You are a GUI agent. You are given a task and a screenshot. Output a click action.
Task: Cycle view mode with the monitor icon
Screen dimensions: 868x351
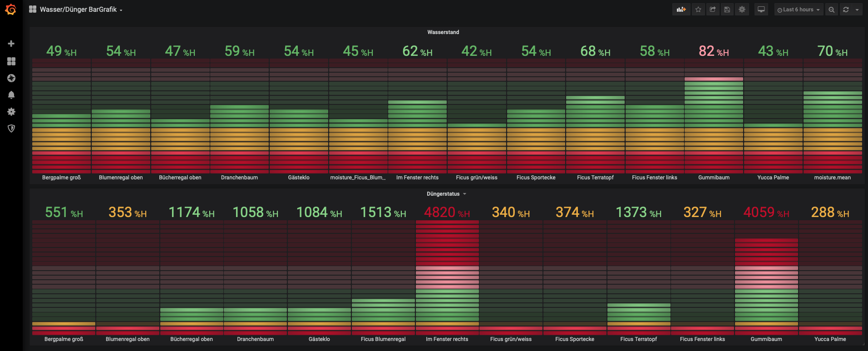click(x=761, y=10)
